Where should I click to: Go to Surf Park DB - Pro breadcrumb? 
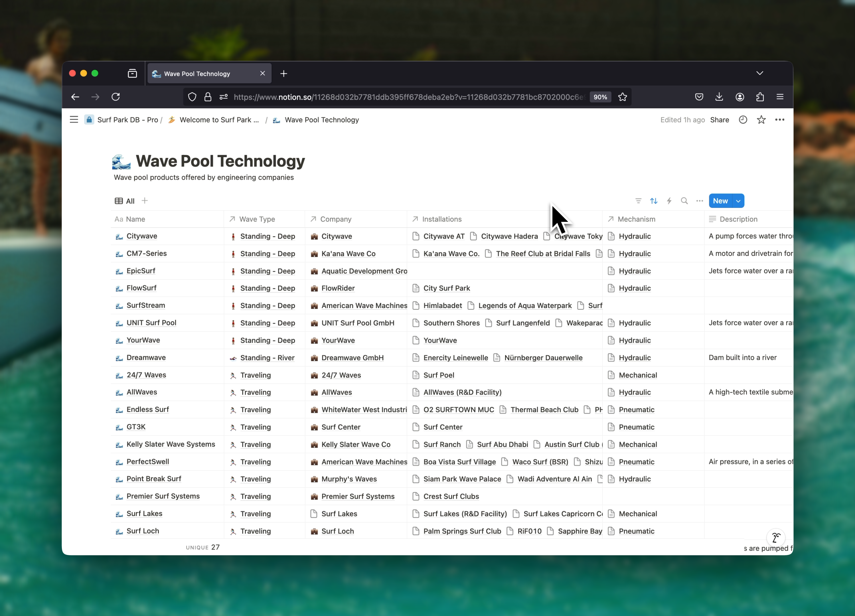(122, 119)
